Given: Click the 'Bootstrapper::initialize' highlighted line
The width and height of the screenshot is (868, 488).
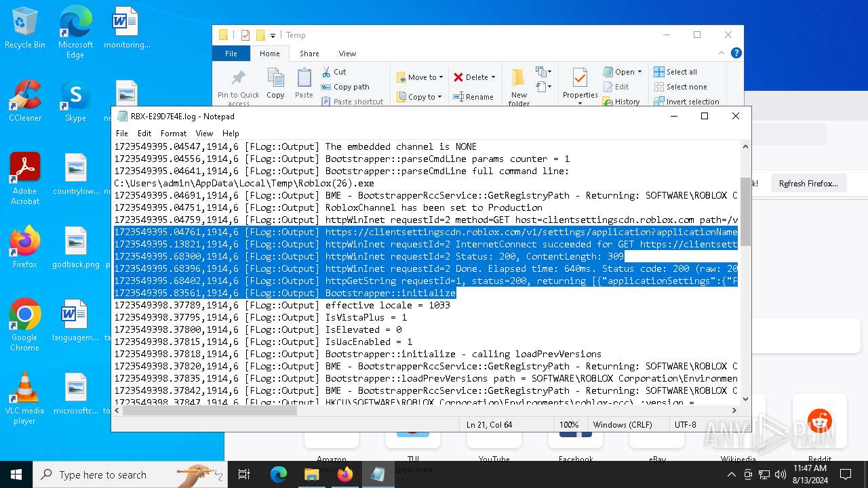Looking at the screenshot, I should coord(285,293).
